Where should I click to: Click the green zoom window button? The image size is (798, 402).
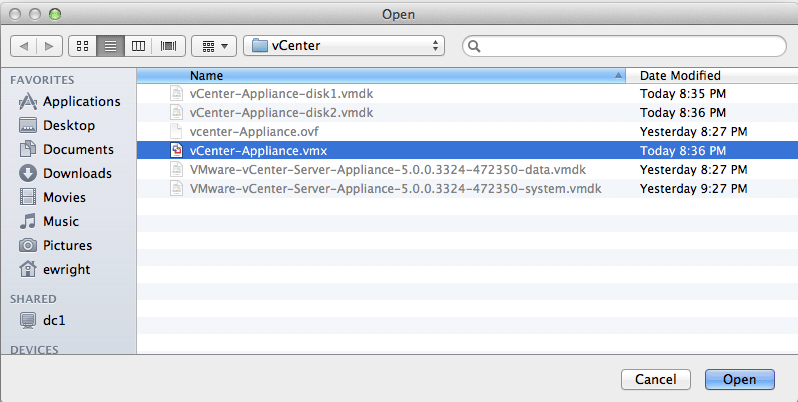tap(55, 14)
